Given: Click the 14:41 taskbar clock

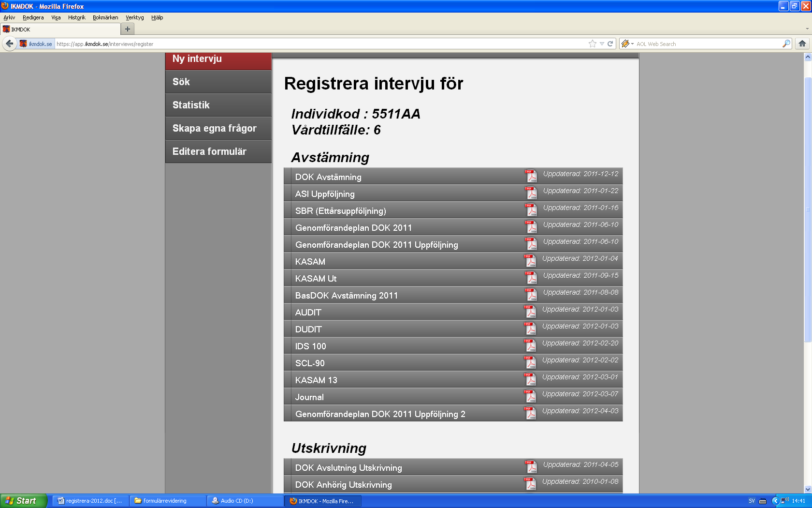Looking at the screenshot, I should tap(798, 501).
